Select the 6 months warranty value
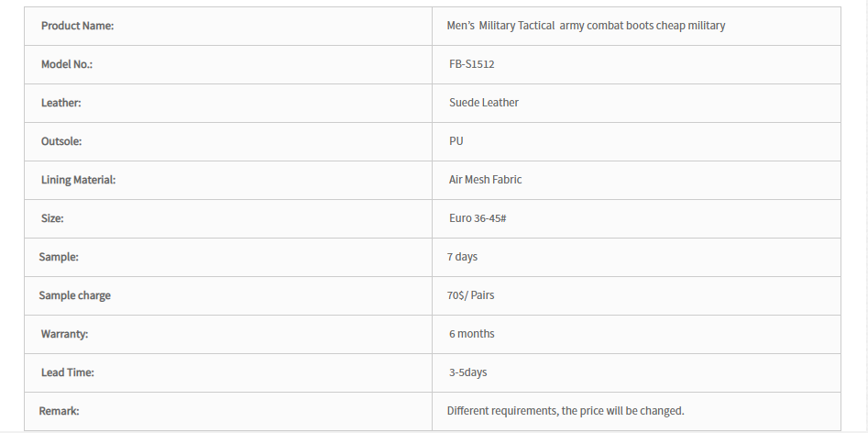 pyautogui.click(x=472, y=334)
